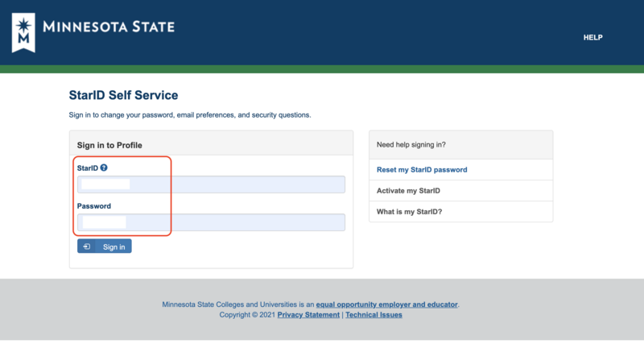644x352 pixels.
Task: Click the Minnesota State banner logo icon
Action: coord(25,31)
